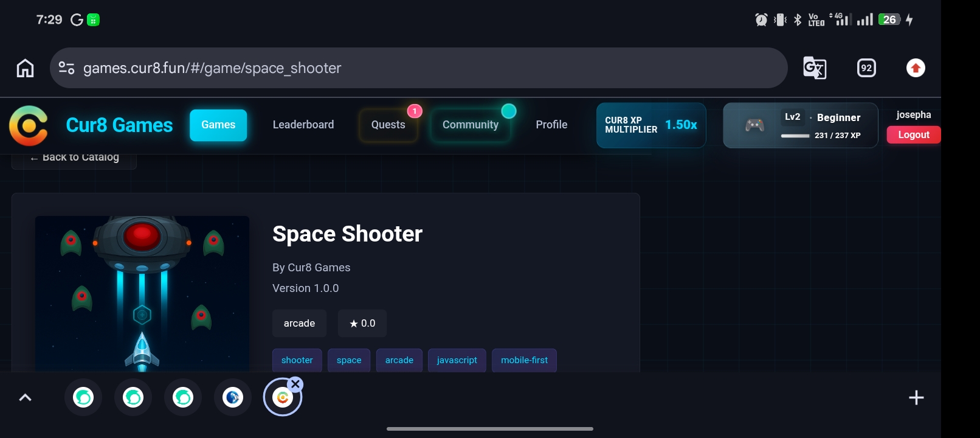Select the arcade category badge beside rating
The height and width of the screenshot is (438, 980).
click(x=299, y=324)
